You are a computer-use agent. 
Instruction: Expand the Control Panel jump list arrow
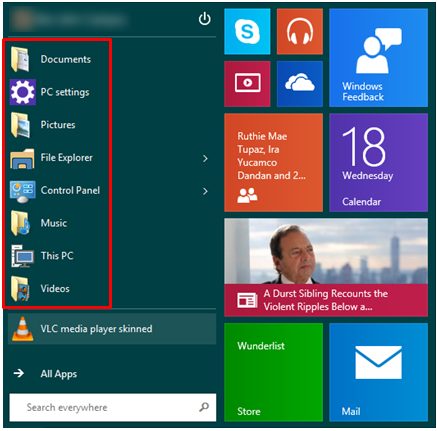[x=205, y=191]
